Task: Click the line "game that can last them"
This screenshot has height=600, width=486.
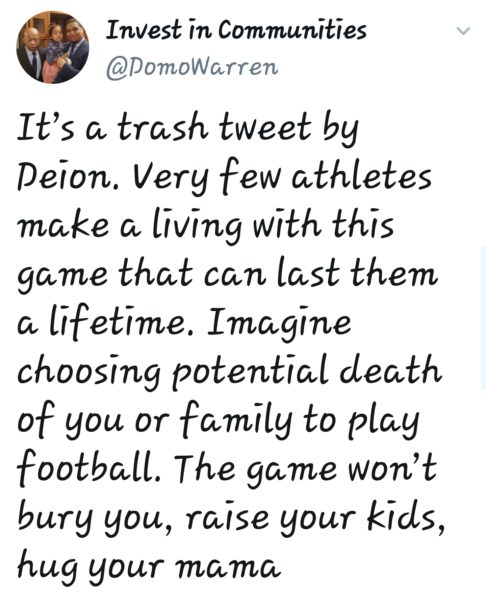Action: pyautogui.click(x=227, y=275)
